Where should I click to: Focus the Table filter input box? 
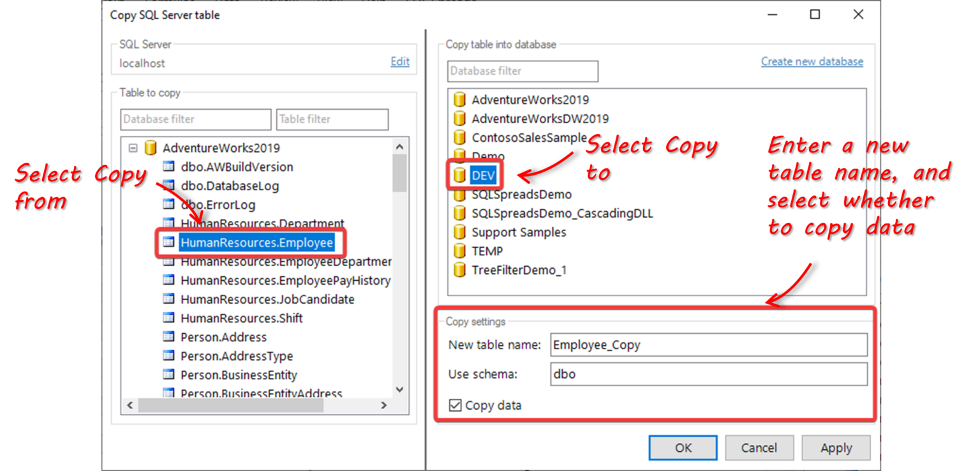tap(332, 119)
